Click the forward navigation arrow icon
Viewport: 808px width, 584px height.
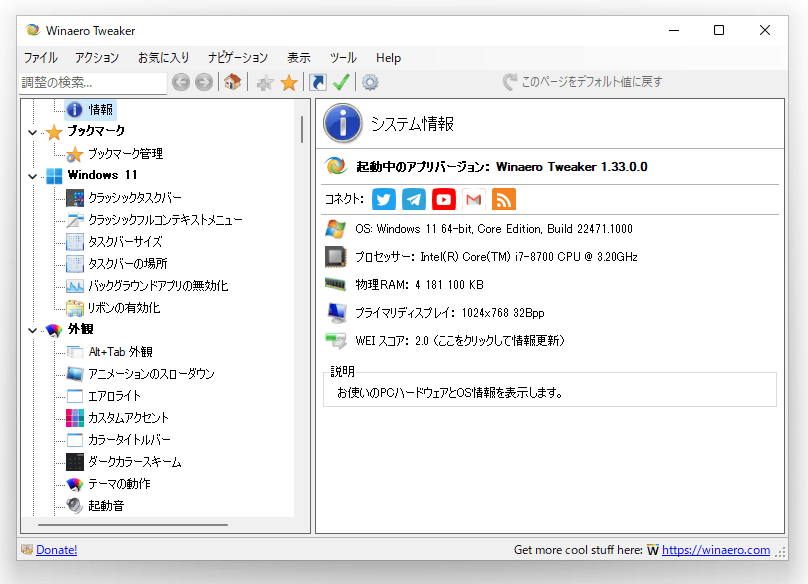[204, 82]
